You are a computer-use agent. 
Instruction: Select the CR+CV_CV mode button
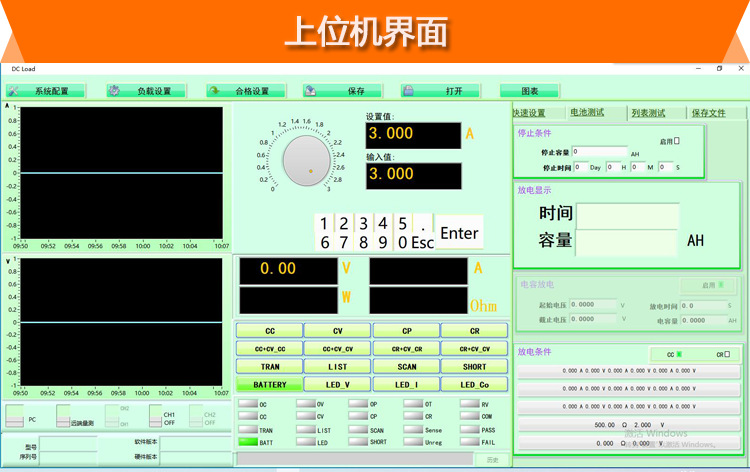(474, 349)
